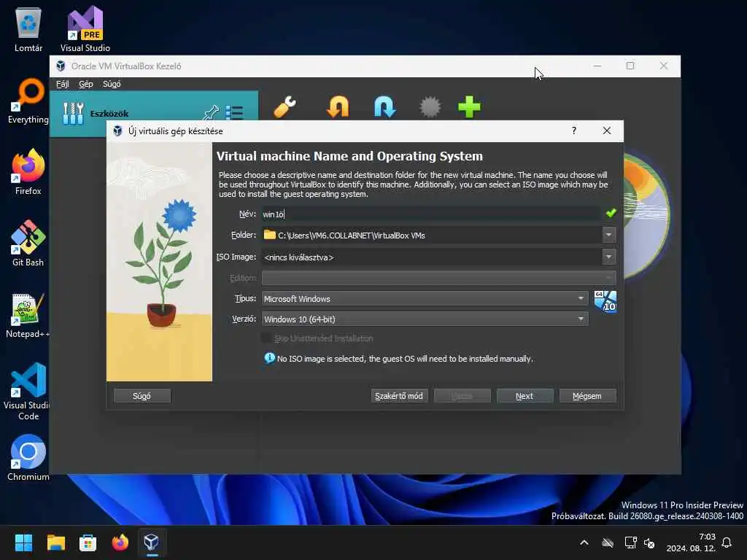Click Firefox icon in the taskbar
The image size is (747, 560).
(120, 542)
